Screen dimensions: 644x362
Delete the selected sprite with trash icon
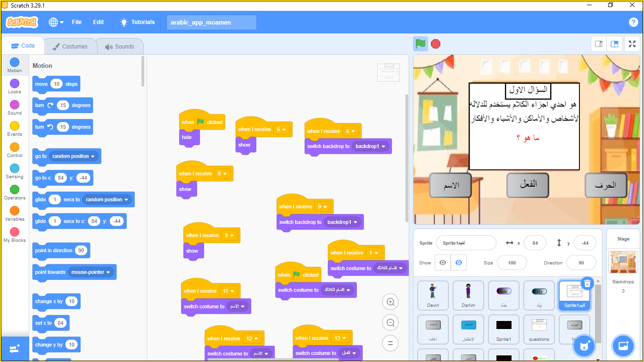(587, 283)
